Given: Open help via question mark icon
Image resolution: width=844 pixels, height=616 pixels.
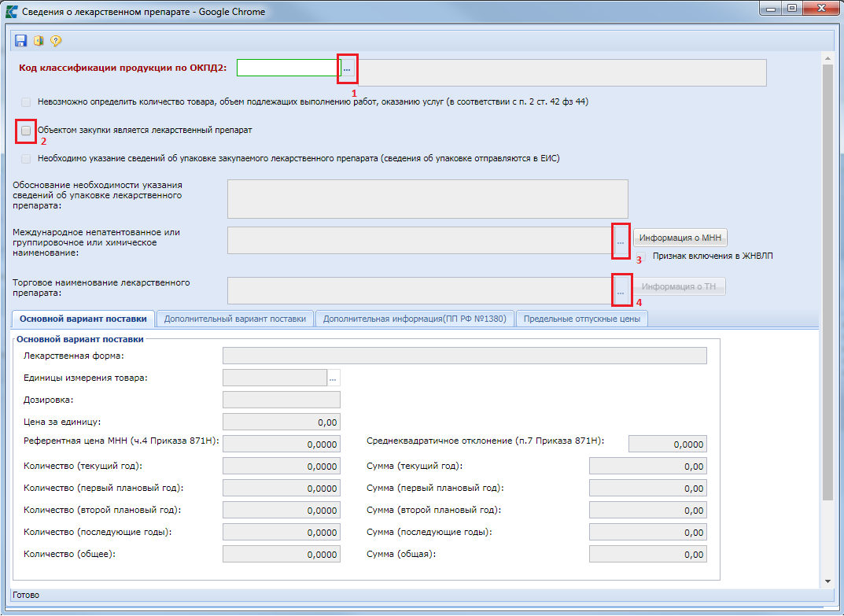Looking at the screenshot, I should [x=56, y=41].
